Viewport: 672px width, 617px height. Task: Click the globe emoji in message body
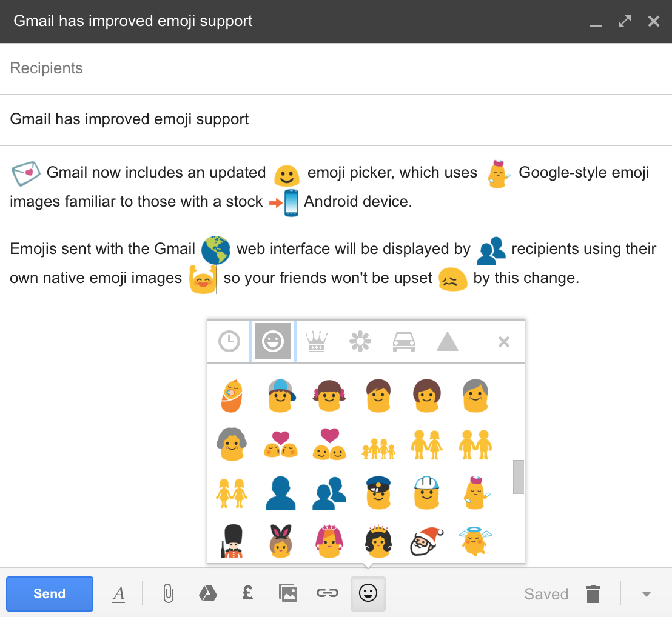[215, 250]
